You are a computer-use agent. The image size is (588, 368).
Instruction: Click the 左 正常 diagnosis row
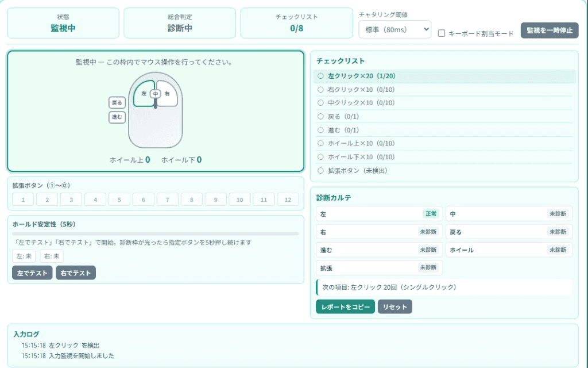click(379, 214)
